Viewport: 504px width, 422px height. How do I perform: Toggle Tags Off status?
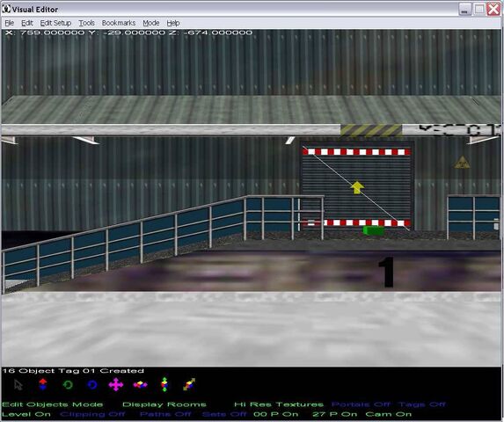[421, 404]
